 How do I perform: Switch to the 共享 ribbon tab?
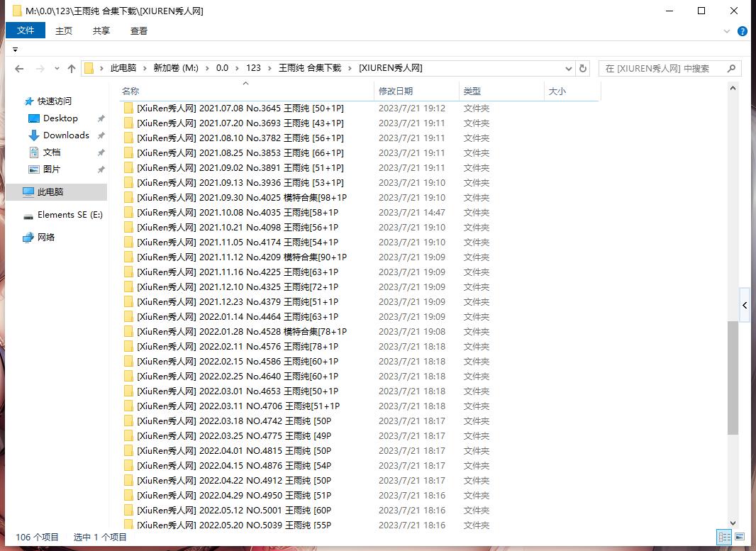click(x=101, y=31)
